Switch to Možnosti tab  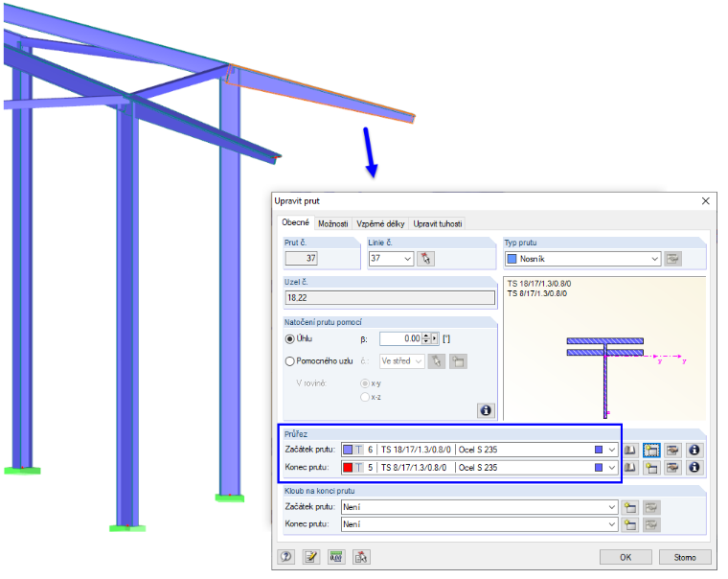333,224
